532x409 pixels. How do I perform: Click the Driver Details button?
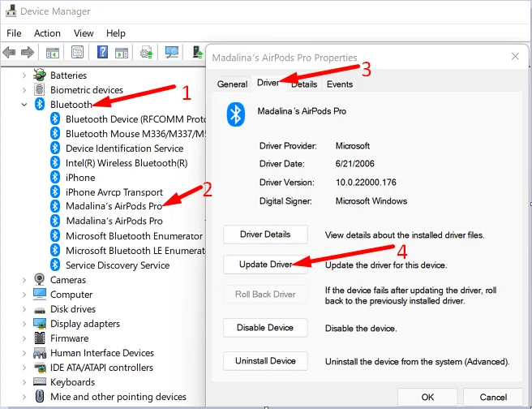(x=265, y=235)
